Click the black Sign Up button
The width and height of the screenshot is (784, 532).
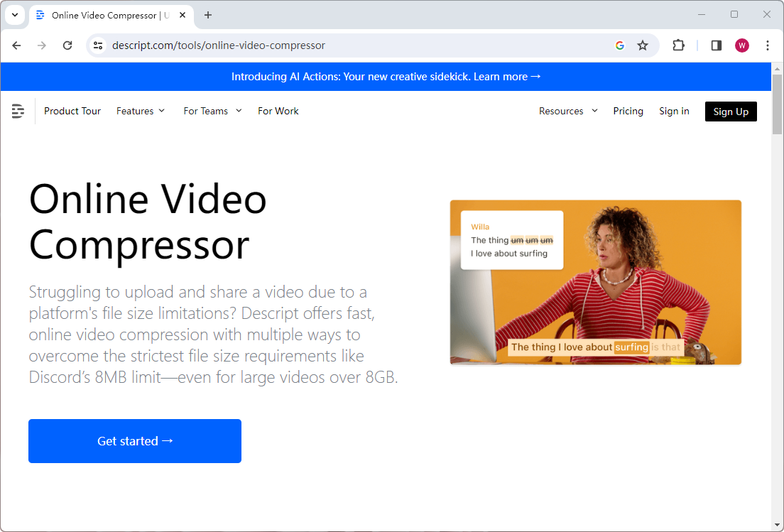[731, 112]
